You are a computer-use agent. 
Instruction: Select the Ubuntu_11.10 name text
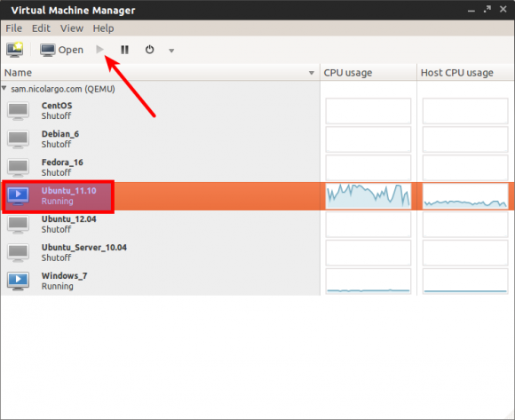point(68,191)
